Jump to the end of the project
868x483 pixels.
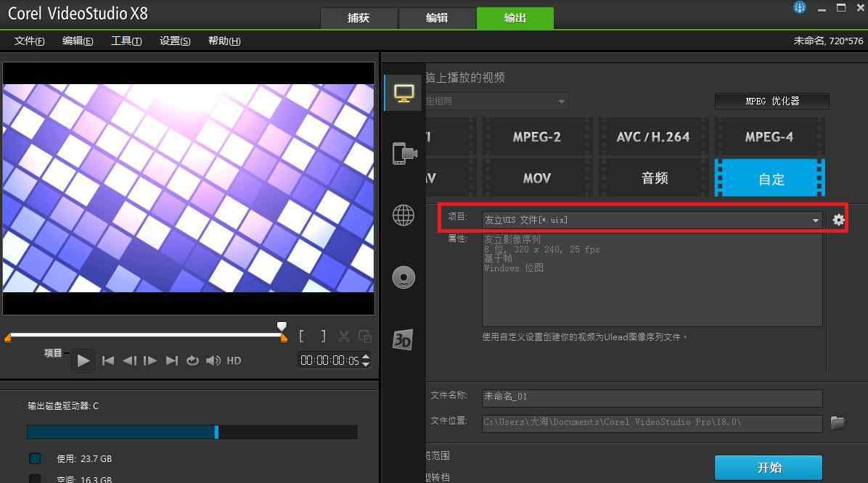coord(172,360)
